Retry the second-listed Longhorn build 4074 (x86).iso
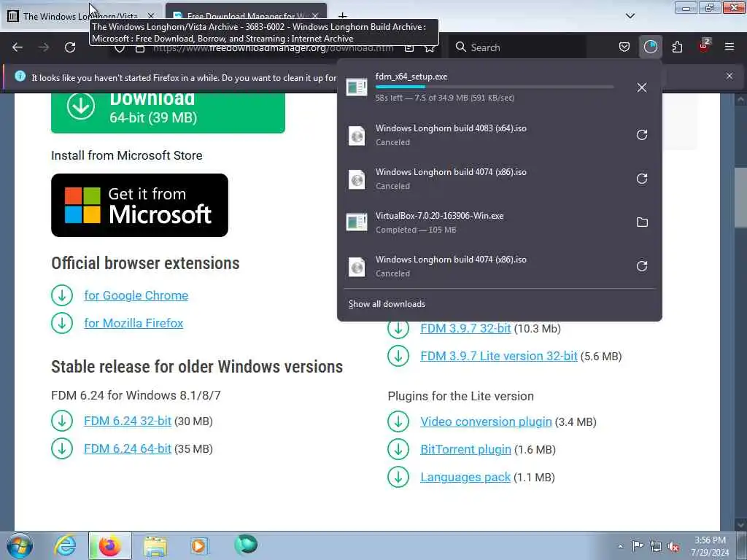747x560 pixels. (642, 179)
